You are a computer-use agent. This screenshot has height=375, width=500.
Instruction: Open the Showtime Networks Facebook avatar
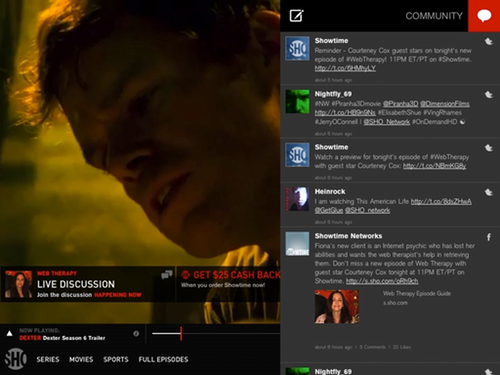click(297, 244)
